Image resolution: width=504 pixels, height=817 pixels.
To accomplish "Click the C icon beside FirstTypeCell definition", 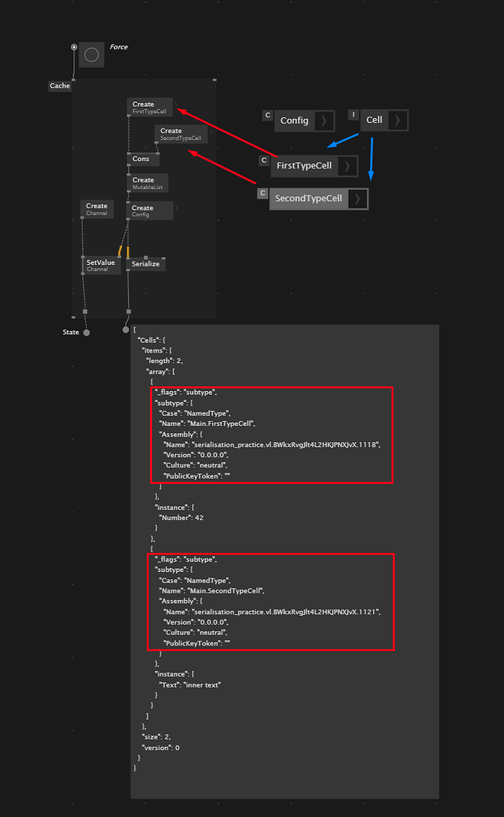I will point(264,161).
